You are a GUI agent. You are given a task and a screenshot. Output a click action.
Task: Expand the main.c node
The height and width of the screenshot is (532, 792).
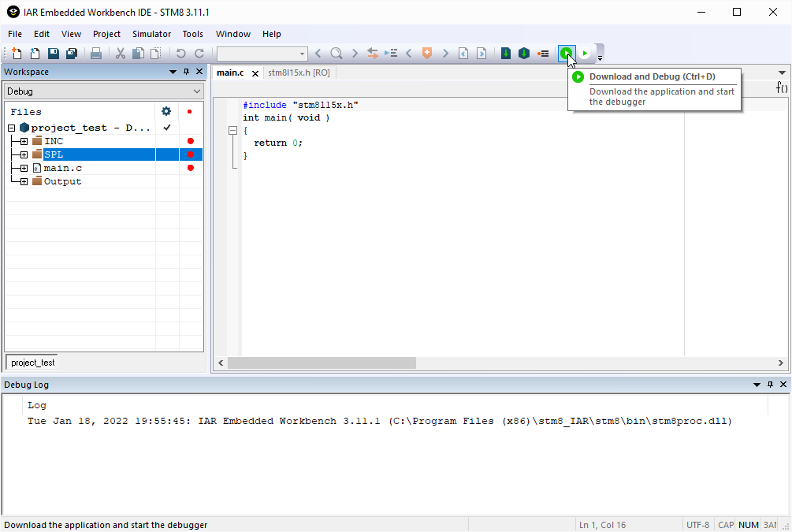click(24, 168)
